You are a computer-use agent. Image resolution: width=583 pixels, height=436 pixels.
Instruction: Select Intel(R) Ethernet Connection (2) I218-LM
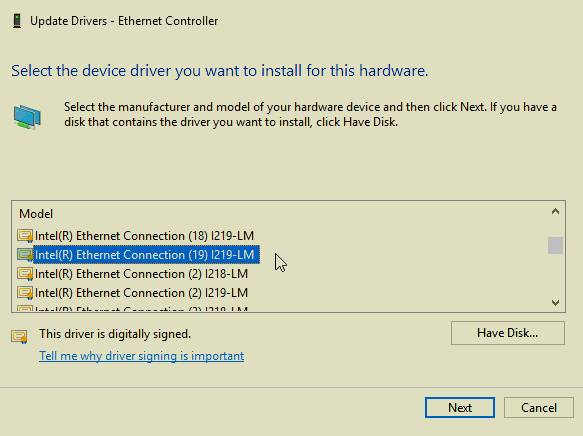[x=141, y=274]
